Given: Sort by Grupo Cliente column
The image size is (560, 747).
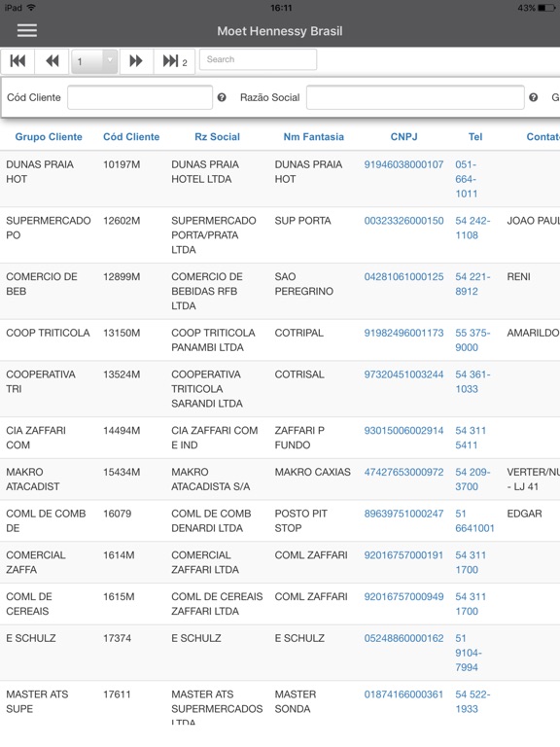Looking at the screenshot, I should 49,137.
